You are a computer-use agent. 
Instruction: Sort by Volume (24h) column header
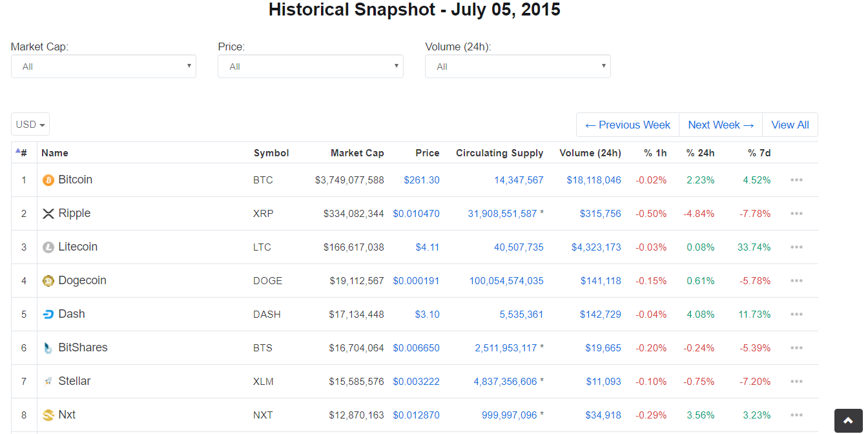tap(590, 153)
